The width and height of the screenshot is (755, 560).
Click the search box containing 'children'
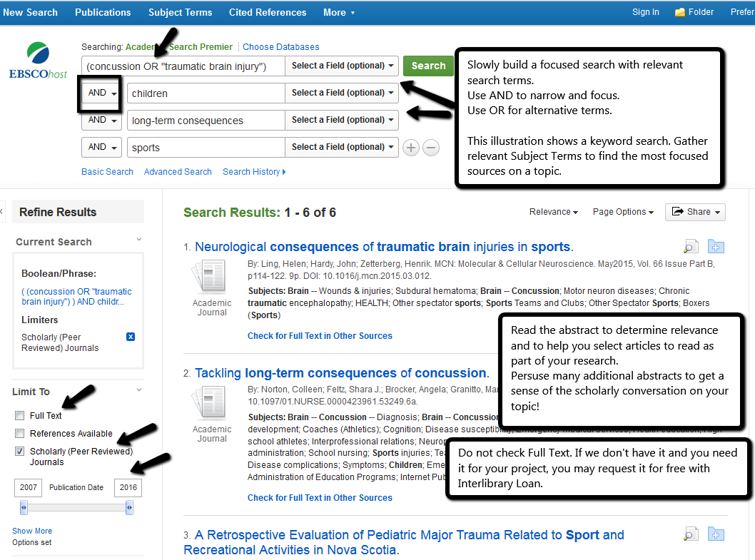click(205, 93)
